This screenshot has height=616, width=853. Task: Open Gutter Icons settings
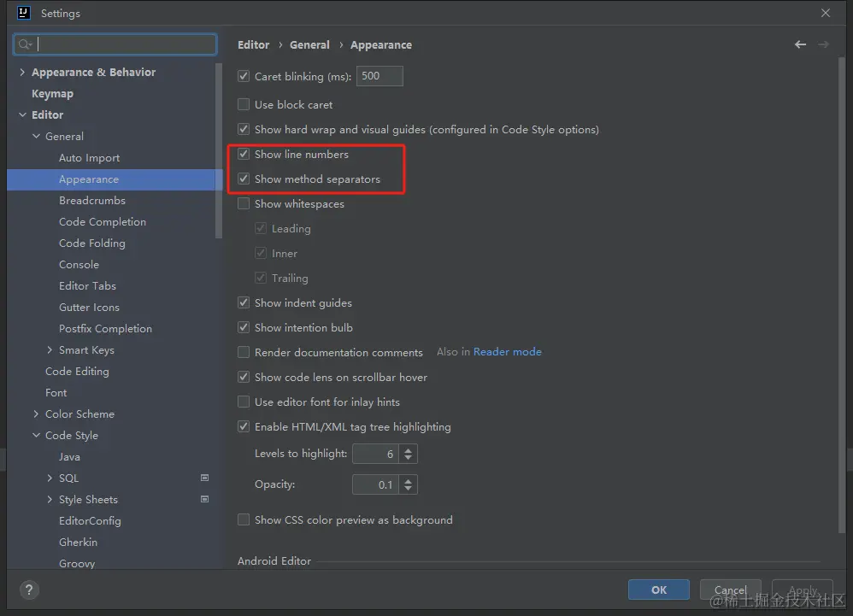pyautogui.click(x=89, y=308)
